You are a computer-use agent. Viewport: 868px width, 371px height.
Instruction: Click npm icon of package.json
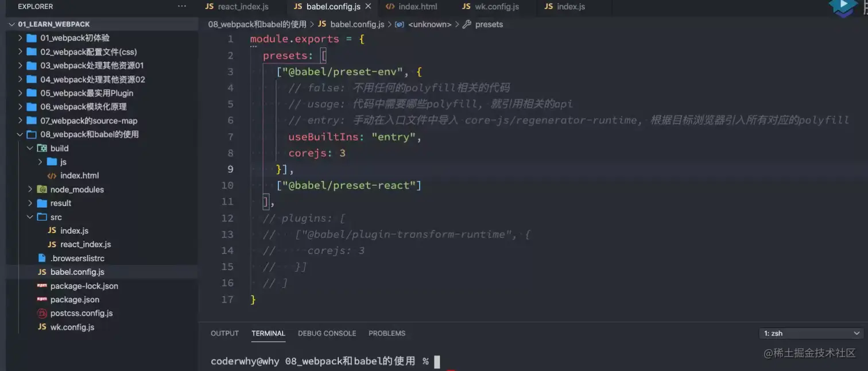point(42,299)
